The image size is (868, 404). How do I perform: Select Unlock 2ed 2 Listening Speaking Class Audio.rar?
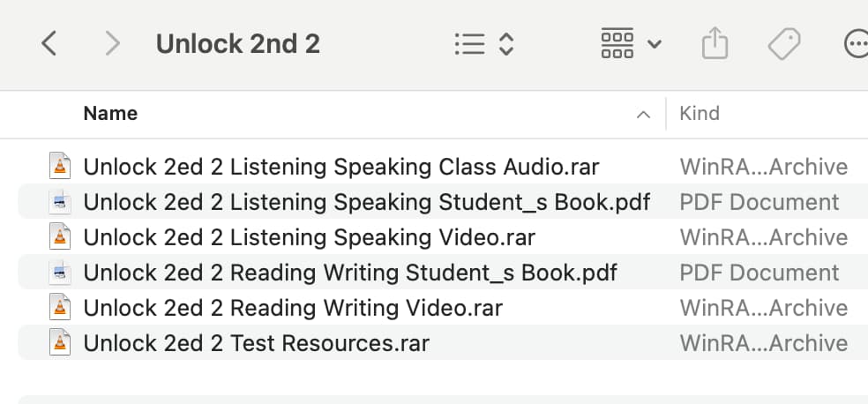443,167
